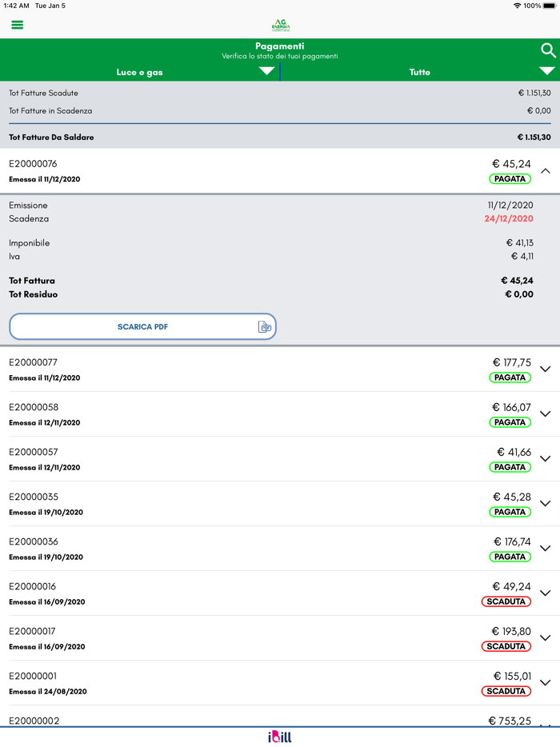Download PDF with Scarica PDF button
560x747 pixels.
click(142, 327)
